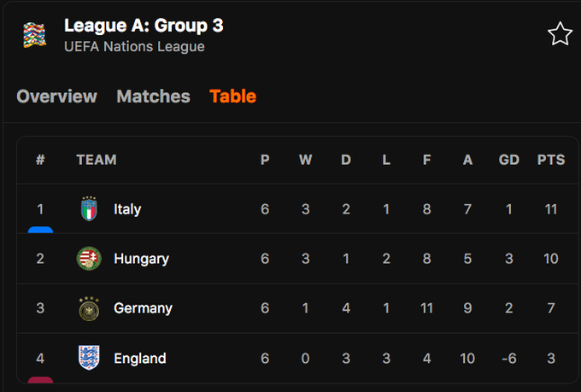Click the Germany team crest
Viewport: 581px width, 392px height.
(x=89, y=308)
